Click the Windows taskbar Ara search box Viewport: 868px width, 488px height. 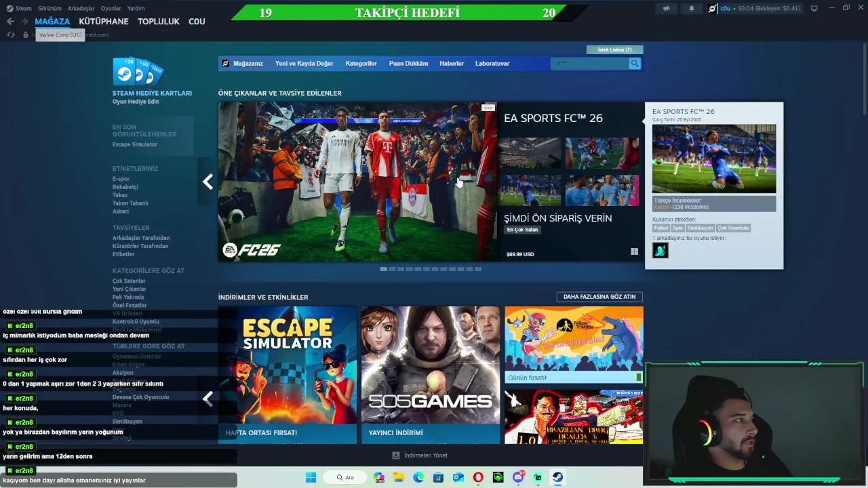pos(347,477)
